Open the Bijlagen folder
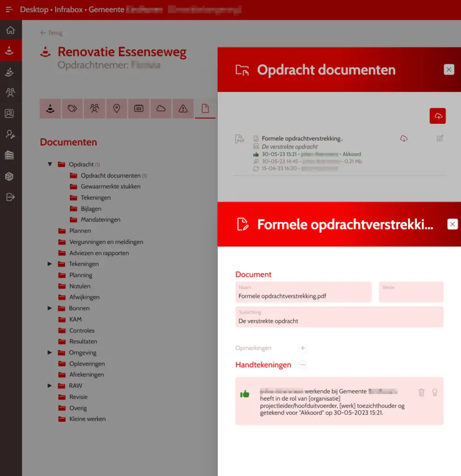 click(x=86, y=209)
